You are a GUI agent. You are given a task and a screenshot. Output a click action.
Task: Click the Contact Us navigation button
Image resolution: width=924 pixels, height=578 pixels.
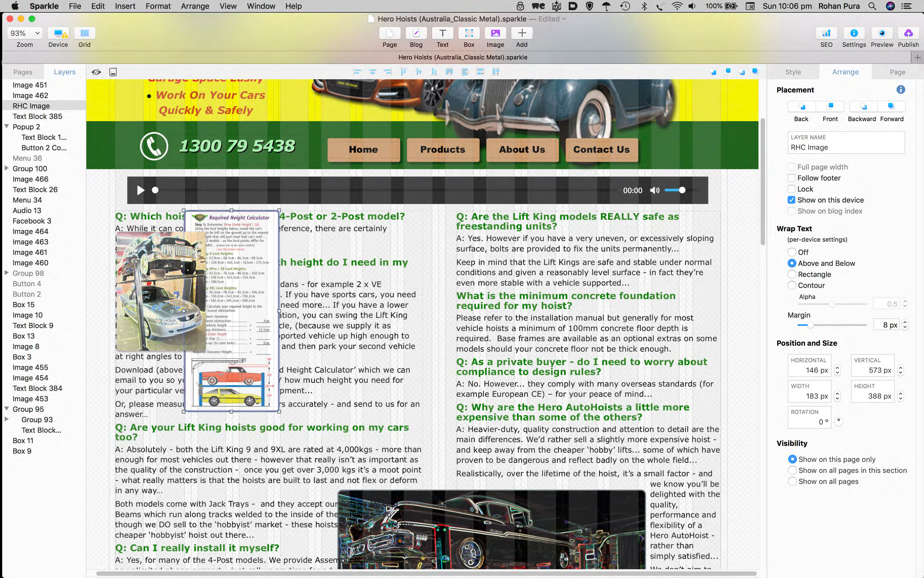tap(601, 149)
